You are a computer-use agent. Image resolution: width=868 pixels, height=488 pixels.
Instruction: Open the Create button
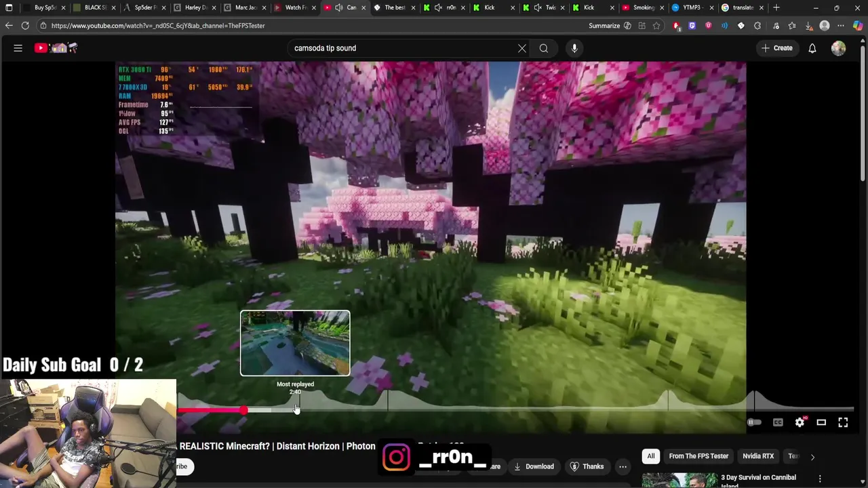[x=777, y=48]
